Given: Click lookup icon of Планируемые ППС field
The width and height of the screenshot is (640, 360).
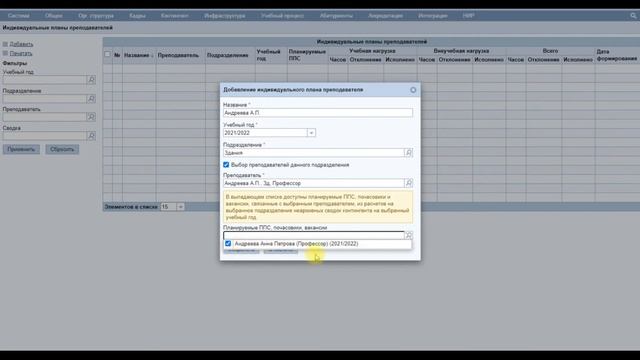Looking at the screenshot, I should pyautogui.click(x=409, y=235).
